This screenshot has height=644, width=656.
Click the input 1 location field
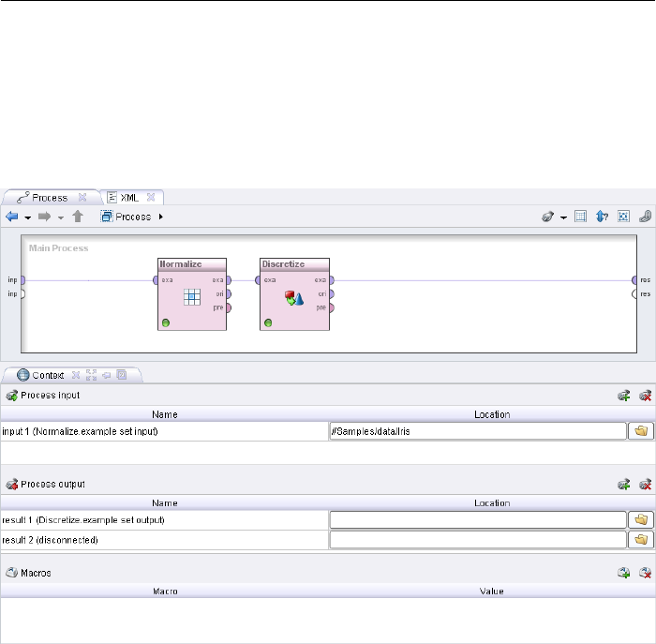[478, 431]
